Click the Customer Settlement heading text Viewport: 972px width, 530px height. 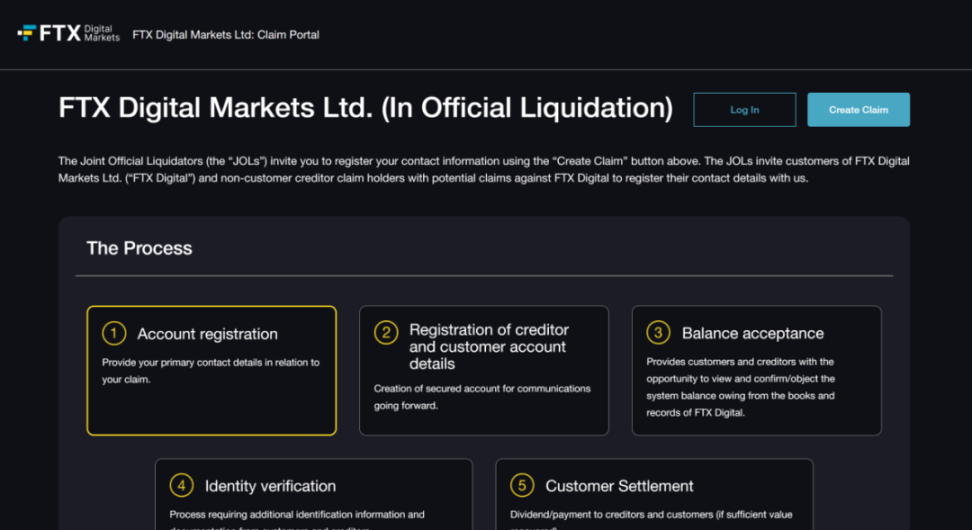pos(619,486)
